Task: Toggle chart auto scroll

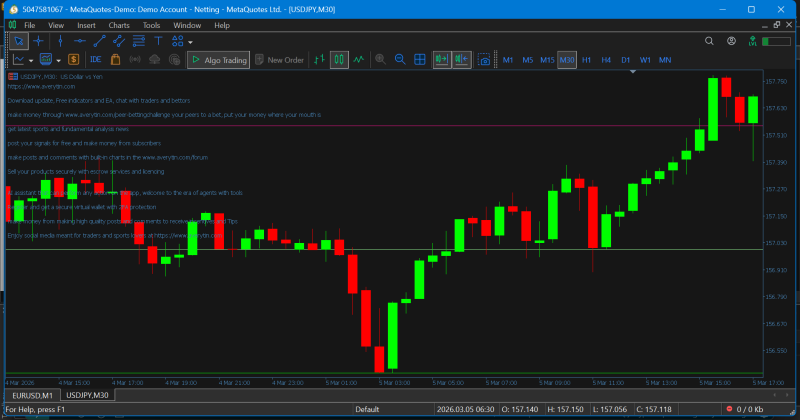Action: (x=442, y=60)
